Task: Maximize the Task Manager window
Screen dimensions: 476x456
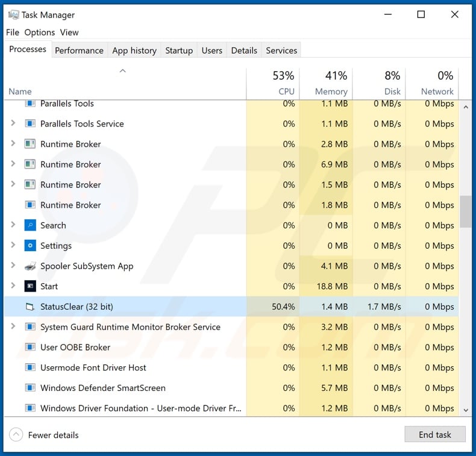Action: [x=421, y=14]
